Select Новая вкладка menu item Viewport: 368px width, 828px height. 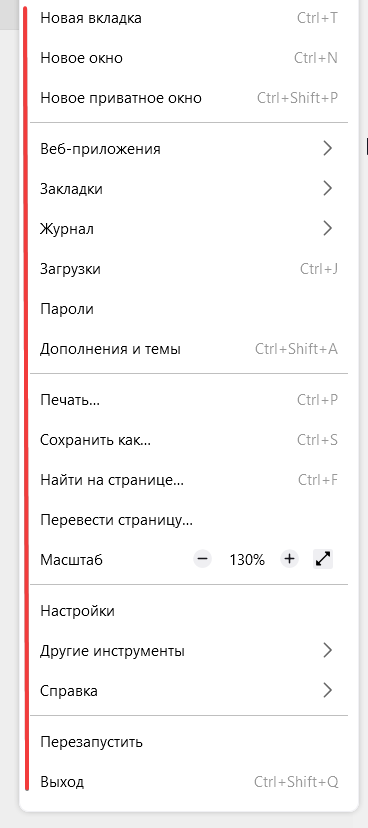(188, 18)
